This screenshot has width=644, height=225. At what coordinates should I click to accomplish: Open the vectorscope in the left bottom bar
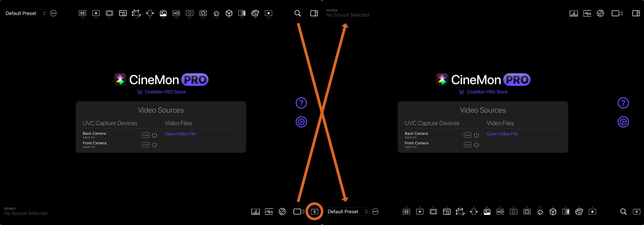[x=282, y=212]
